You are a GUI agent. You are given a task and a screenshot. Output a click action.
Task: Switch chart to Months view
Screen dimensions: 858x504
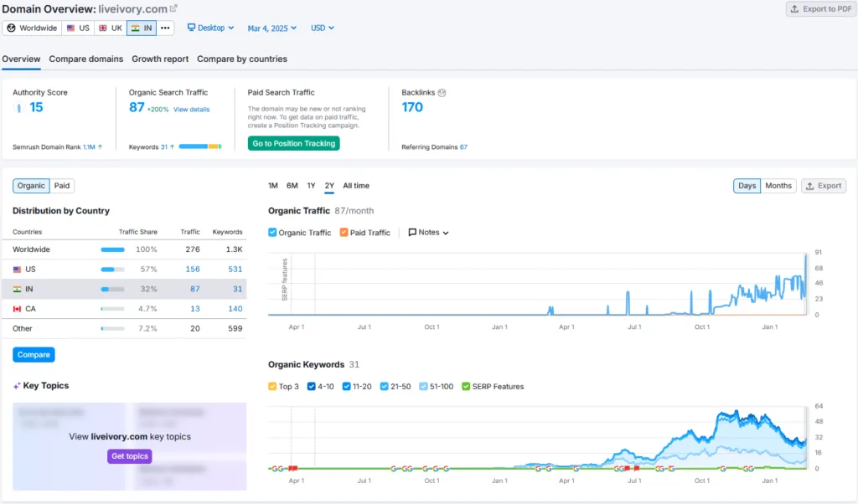pyautogui.click(x=778, y=186)
